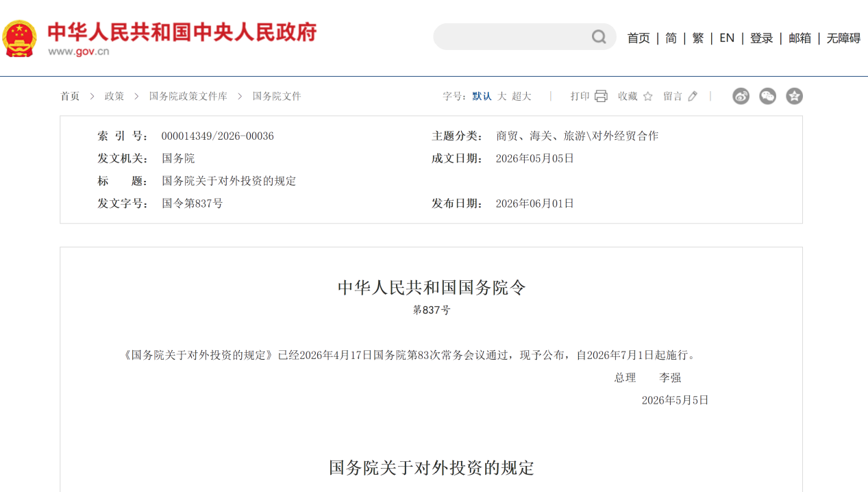Click the 索引号 label
The height and width of the screenshot is (492, 868).
[x=123, y=136]
